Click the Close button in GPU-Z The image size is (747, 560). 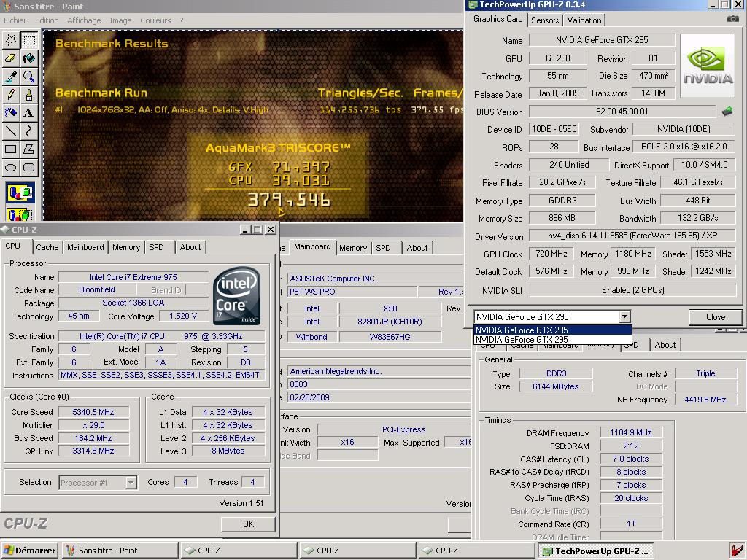coord(715,316)
